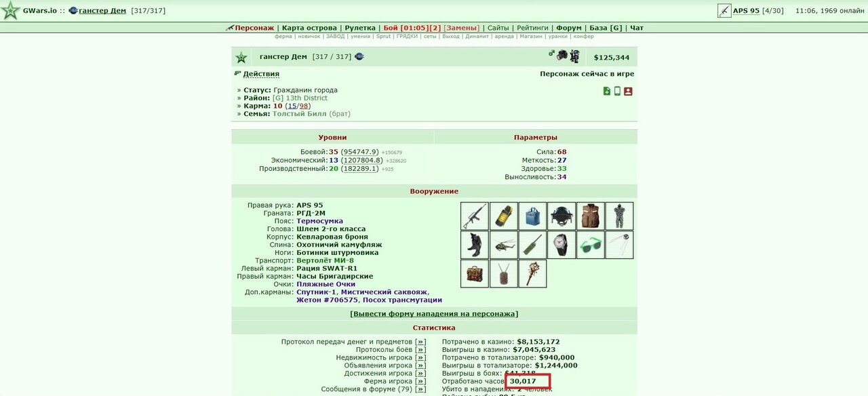Expand Сообщения в форуме (79) [»]
The height and width of the screenshot is (396, 868).
pos(421,389)
